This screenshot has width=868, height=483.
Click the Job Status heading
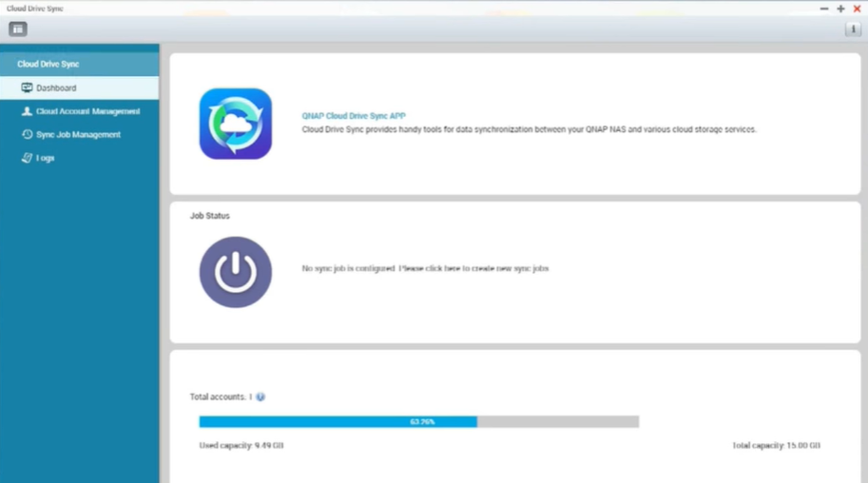[x=210, y=216]
